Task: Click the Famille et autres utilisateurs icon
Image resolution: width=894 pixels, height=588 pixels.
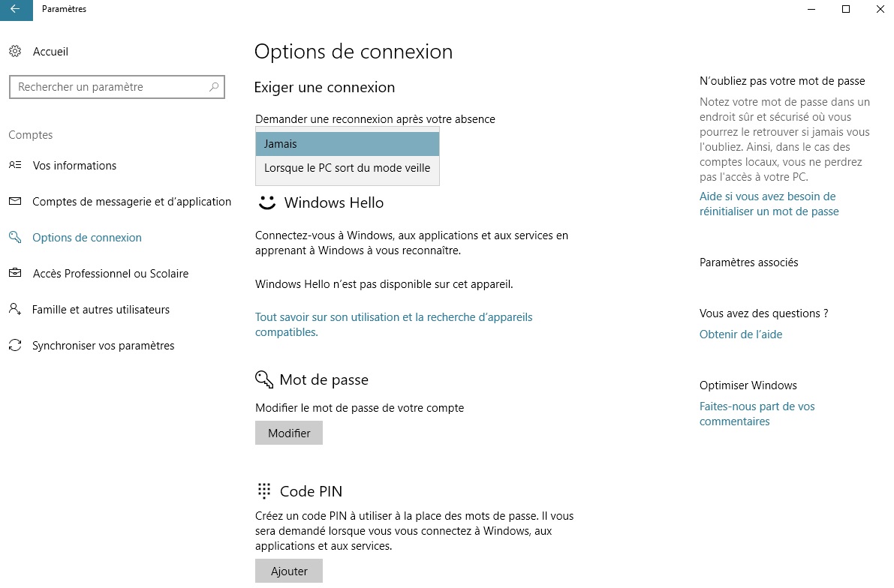Action: pyautogui.click(x=15, y=310)
